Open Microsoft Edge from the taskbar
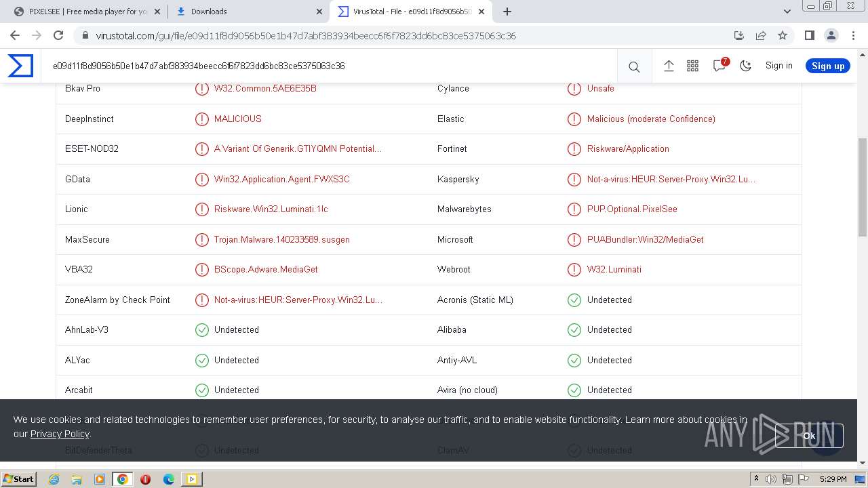 168,479
